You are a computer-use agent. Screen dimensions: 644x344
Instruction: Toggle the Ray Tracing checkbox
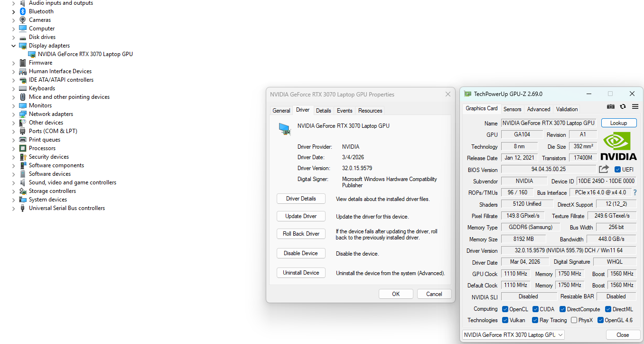point(535,320)
